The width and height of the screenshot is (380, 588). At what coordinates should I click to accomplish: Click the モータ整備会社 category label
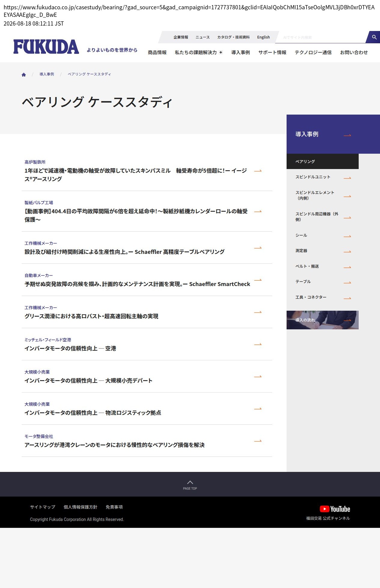pos(39,436)
